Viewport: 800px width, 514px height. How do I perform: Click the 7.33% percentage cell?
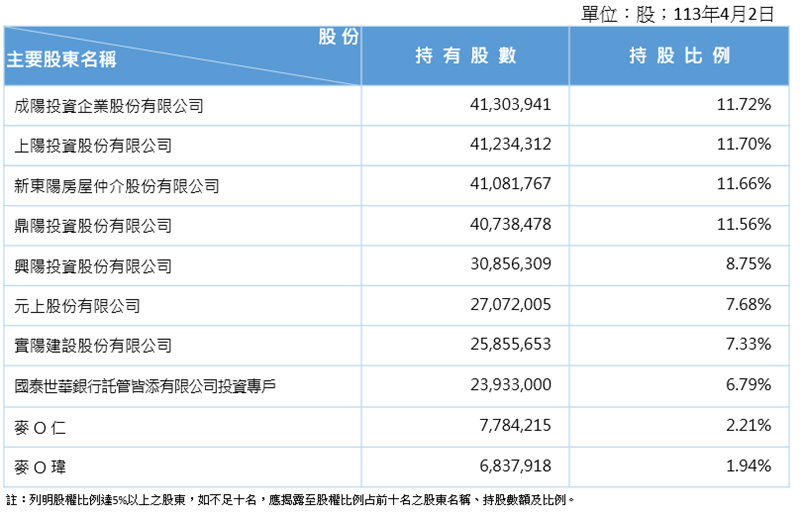[748, 344]
